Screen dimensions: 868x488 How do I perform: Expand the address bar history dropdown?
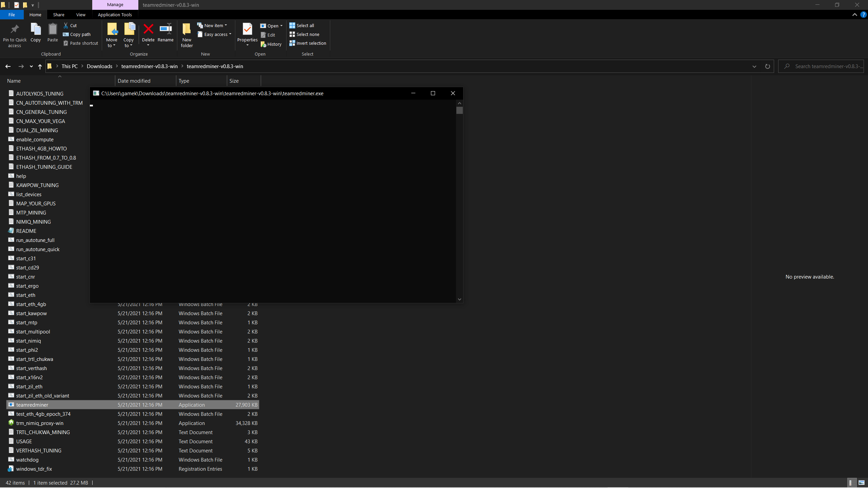[754, 66]
